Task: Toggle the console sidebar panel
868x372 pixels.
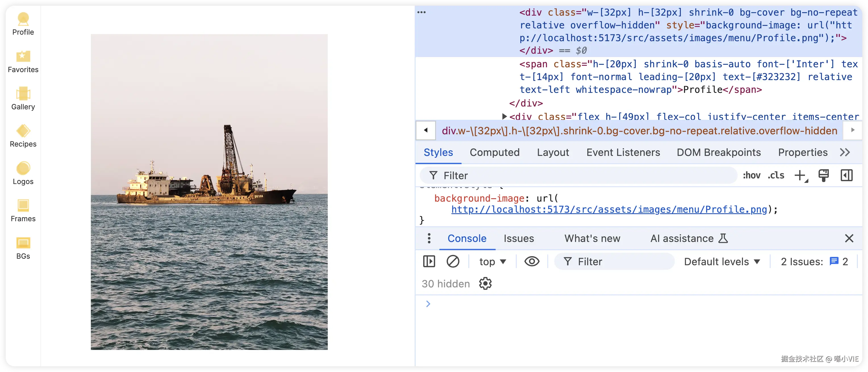Action: tap(429, 262)
